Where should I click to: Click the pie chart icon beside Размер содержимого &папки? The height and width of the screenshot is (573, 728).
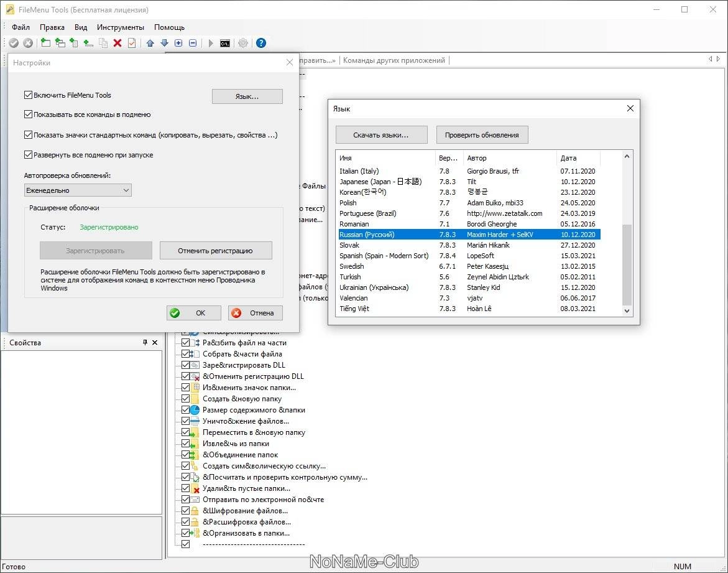[195, 410]
